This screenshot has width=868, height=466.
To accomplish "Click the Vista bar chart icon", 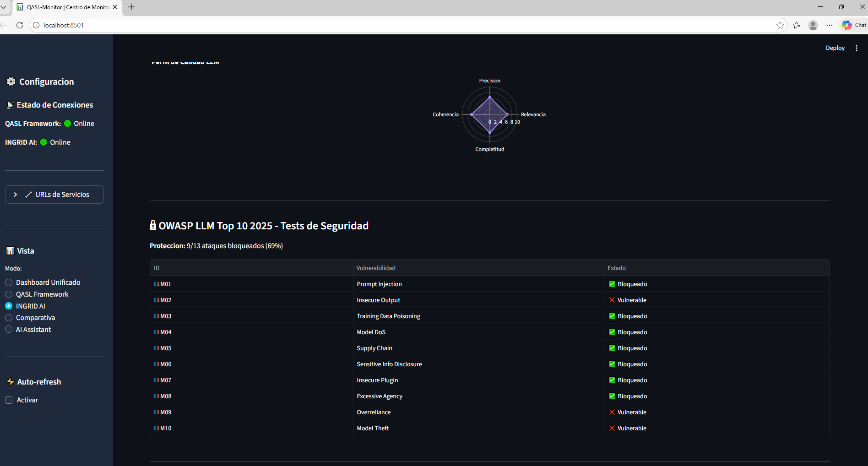I will pos(10,250).
